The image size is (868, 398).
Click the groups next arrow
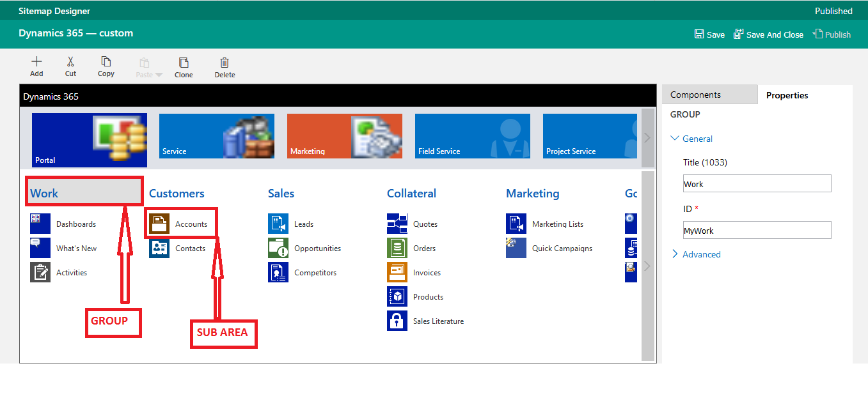pyautogui.click(x=647, y=266)
